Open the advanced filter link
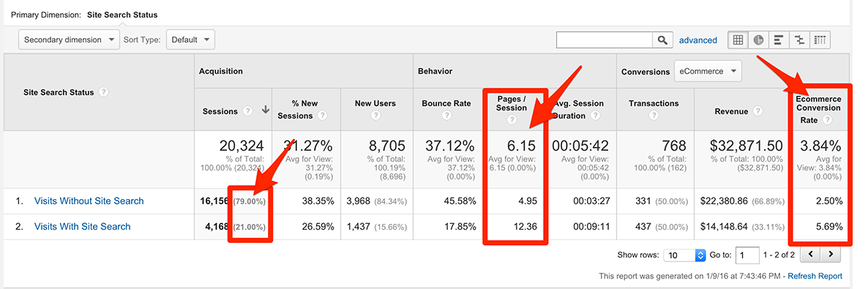This screenshot has height=289, width=868. 698,40
